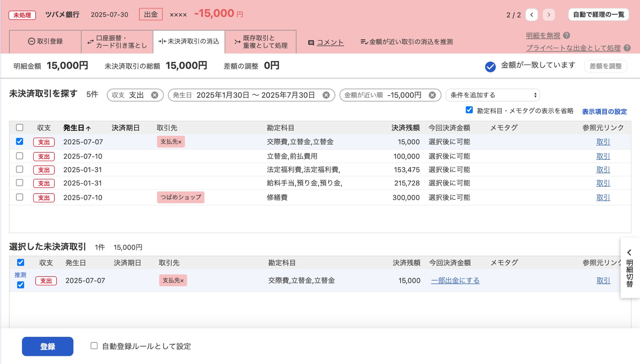Sort by 発生日 column header
This screenshot has height=364, width=640.
pyautogui.click(x=77, y=128)
